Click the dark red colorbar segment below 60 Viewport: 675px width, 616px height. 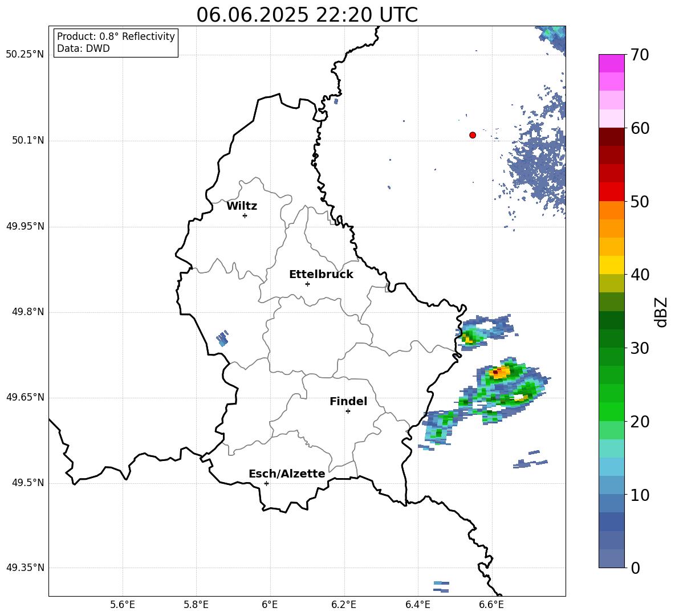point(611,137)
